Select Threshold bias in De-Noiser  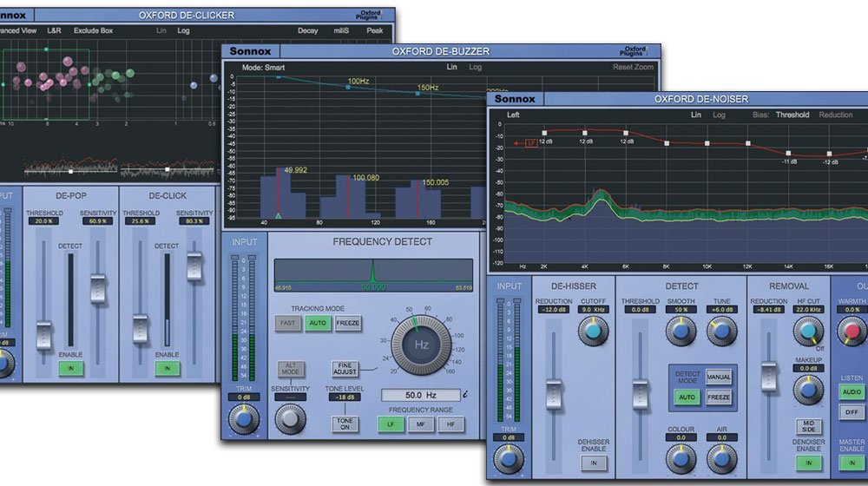[792, 115]
